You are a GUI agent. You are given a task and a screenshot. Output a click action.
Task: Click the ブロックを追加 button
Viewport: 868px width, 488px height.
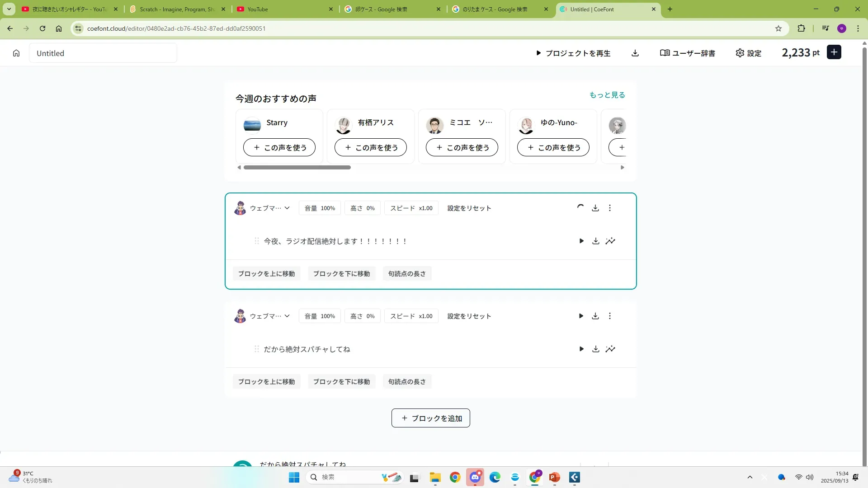[x=430, y=418]
